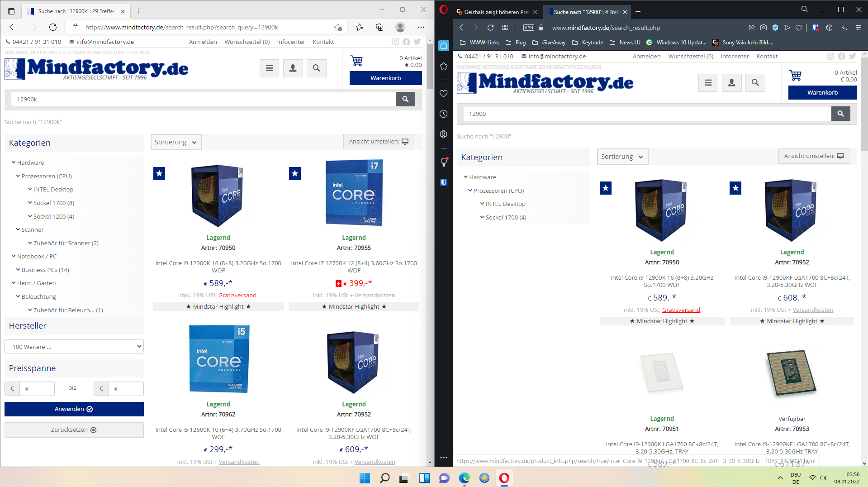The height and width of the screenshot is (487, 868).
Task: Open Opera bookmarks star sidebar icon
Action: click(x=444, y=66)
